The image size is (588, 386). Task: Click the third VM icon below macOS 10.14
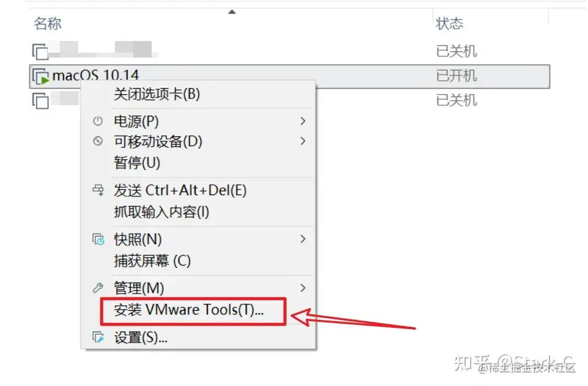tap(40, 101)
